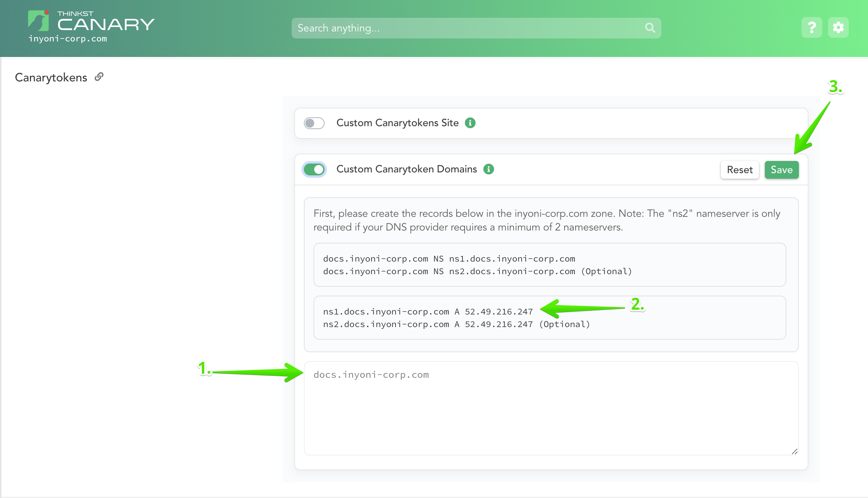Viewport: 868px width, 498px height.
Task: Click the Thinkst Canary logo
Action: [x=91, y=21]
